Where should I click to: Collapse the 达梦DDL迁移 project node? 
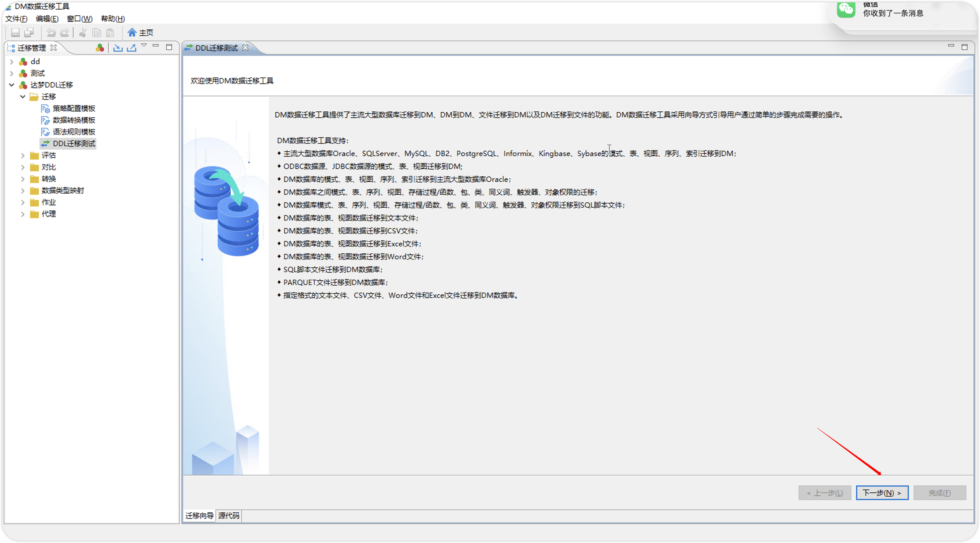click(11, 85)
